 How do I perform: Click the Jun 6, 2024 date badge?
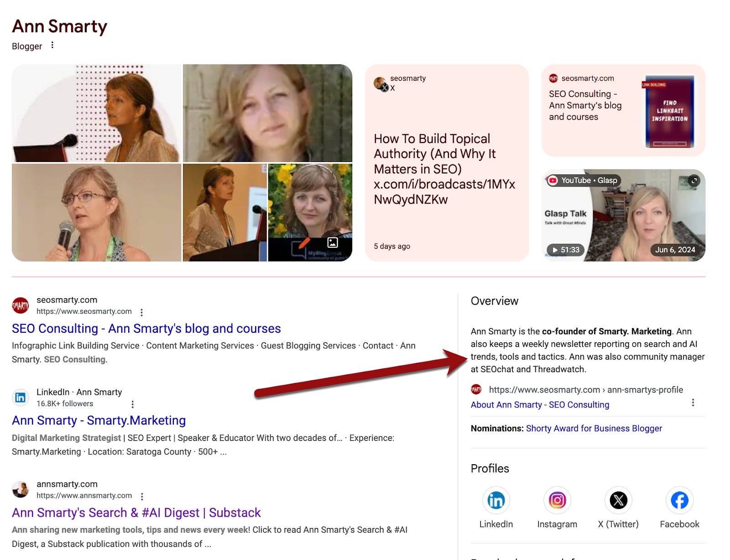675,250
